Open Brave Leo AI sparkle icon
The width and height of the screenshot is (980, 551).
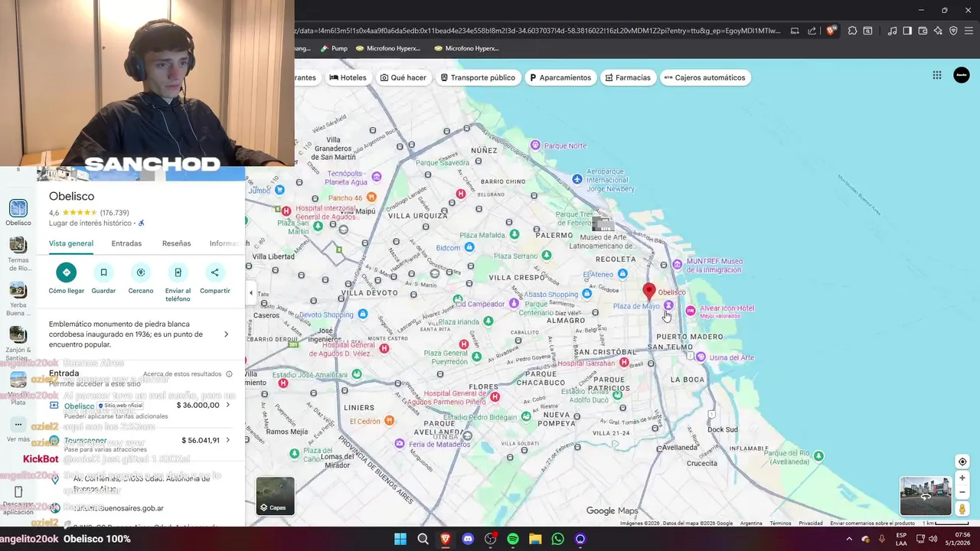tap(938, 31)
